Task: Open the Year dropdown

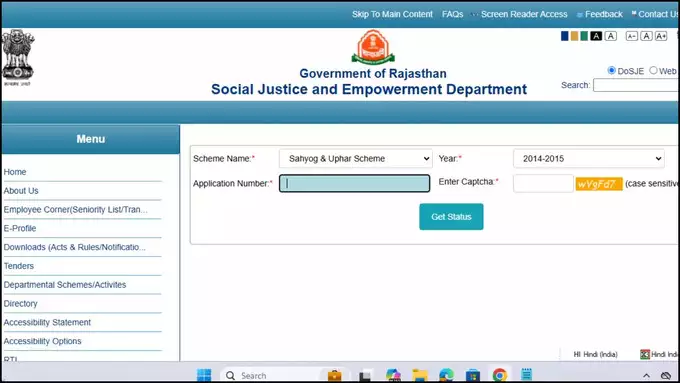Action: [x=588, y=159]
